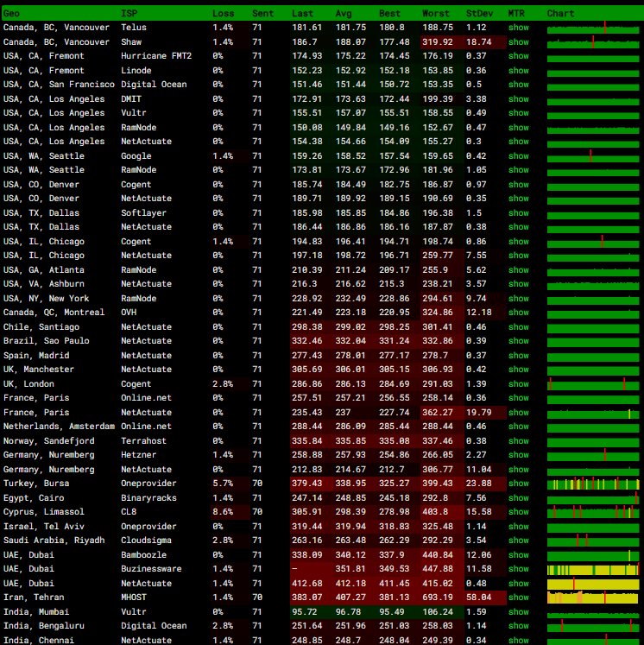Select worst value 319.92 for Shaw

coord(438,42)
